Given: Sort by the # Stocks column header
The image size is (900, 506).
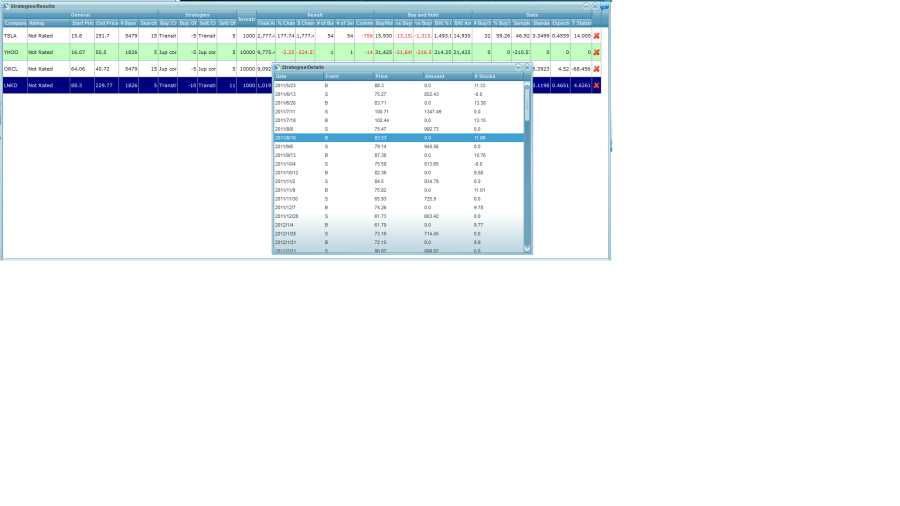Looking at the screenshot, I should click(495, 76).
